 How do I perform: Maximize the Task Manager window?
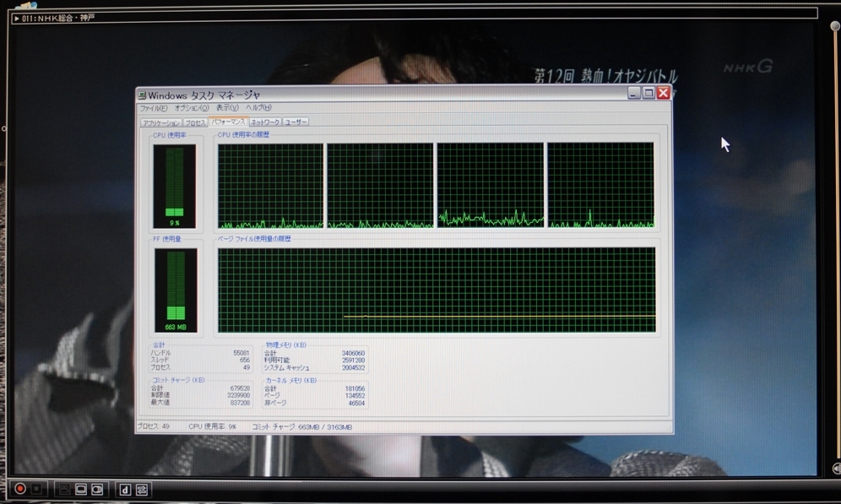pos(648,93)
